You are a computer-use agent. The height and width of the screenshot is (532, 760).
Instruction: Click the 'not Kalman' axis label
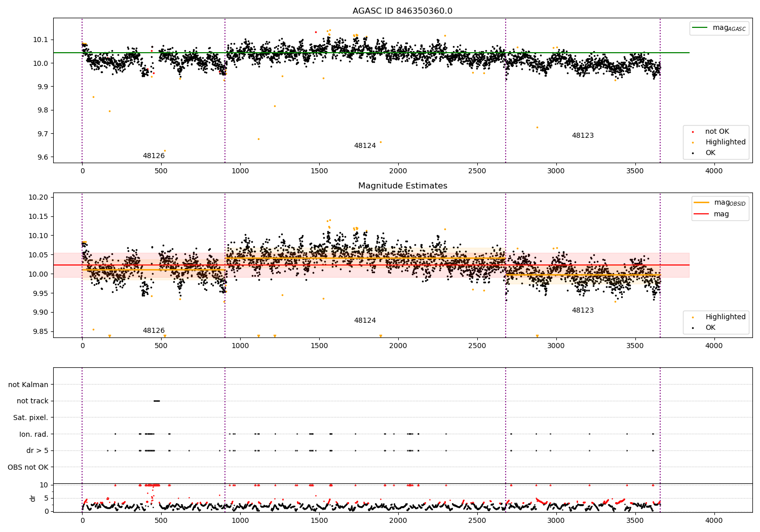(x=28, y=385)
